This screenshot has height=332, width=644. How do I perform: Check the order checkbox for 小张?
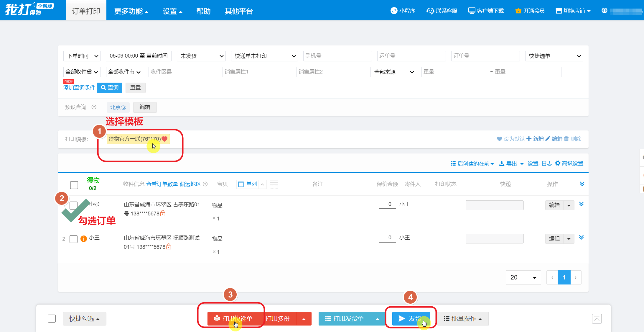tap(73, 205)
